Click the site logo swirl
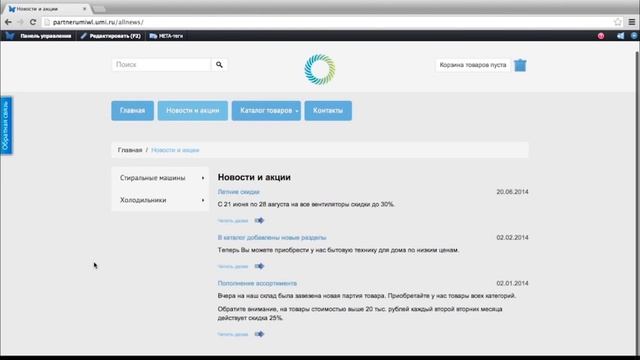 [x=320, y=69]
